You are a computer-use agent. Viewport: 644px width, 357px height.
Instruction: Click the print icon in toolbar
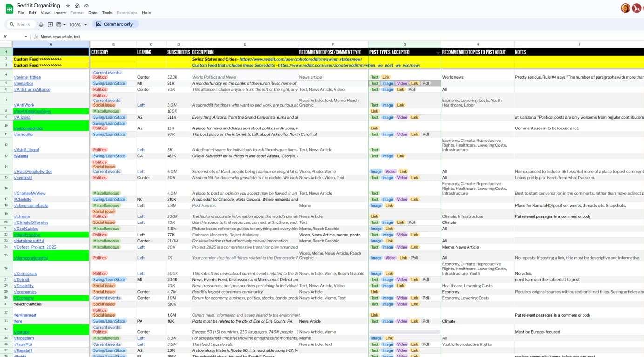pos(41,25)
